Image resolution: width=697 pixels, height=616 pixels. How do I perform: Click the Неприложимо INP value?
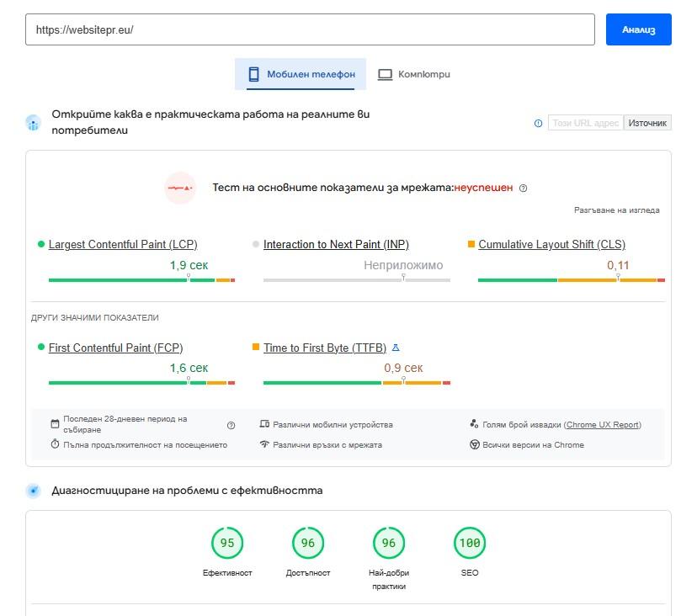tap(403, 265)
